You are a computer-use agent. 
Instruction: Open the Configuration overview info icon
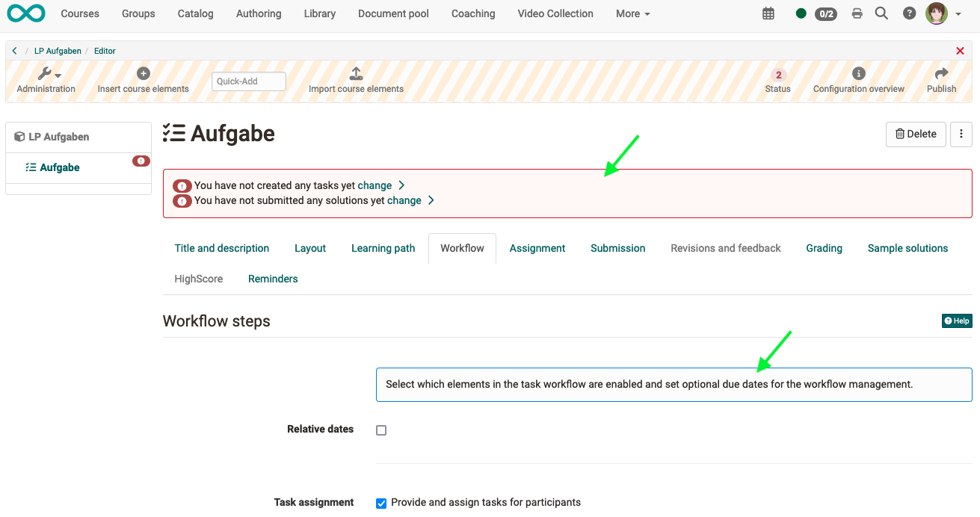(x=859, y=73)
